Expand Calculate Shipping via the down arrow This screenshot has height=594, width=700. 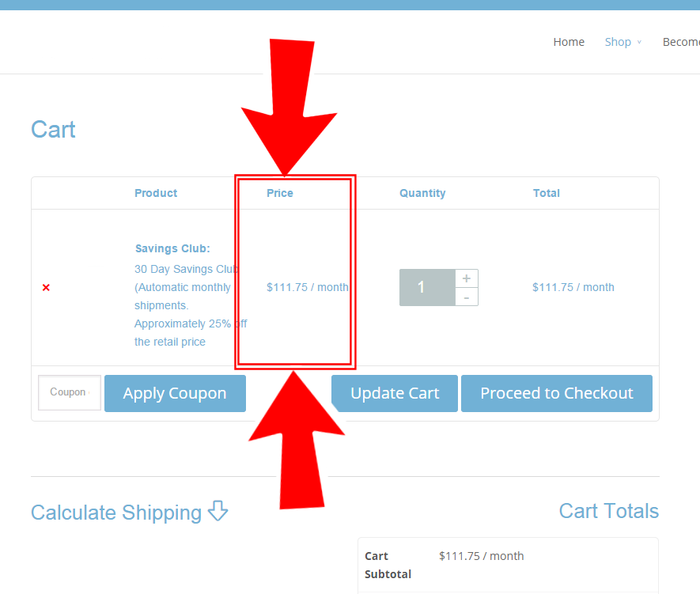(x=218, y=511)
